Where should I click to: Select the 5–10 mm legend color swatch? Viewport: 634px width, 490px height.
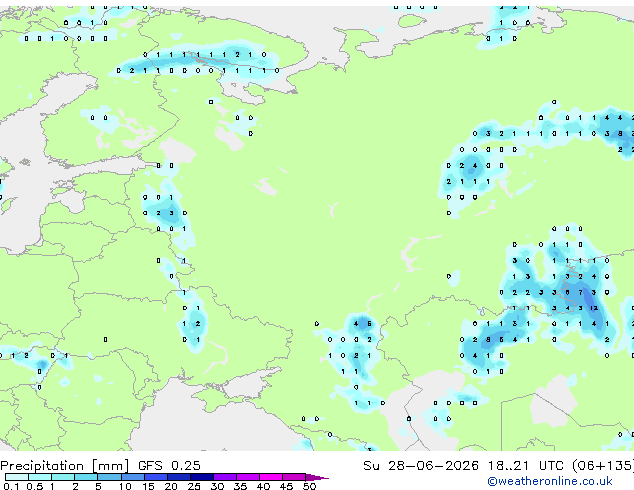[109, 477]
